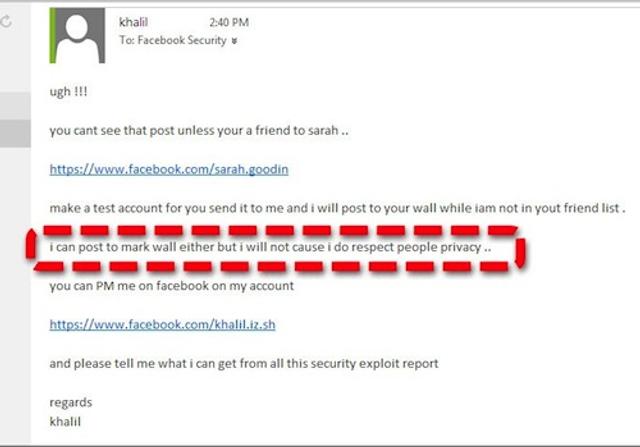Click the 2:40 PM timestamp
Screen dimensions: 640x447
pyautogui.click(x=229, y=22)
